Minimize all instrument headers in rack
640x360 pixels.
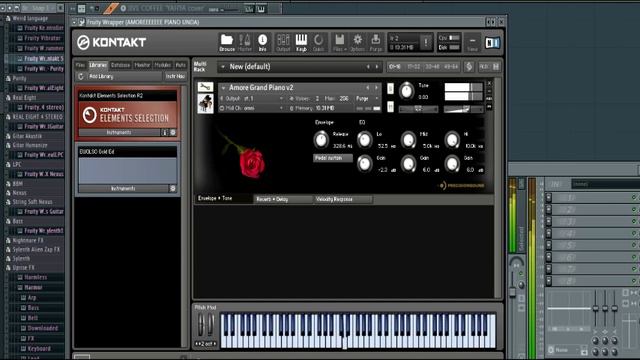496,67
